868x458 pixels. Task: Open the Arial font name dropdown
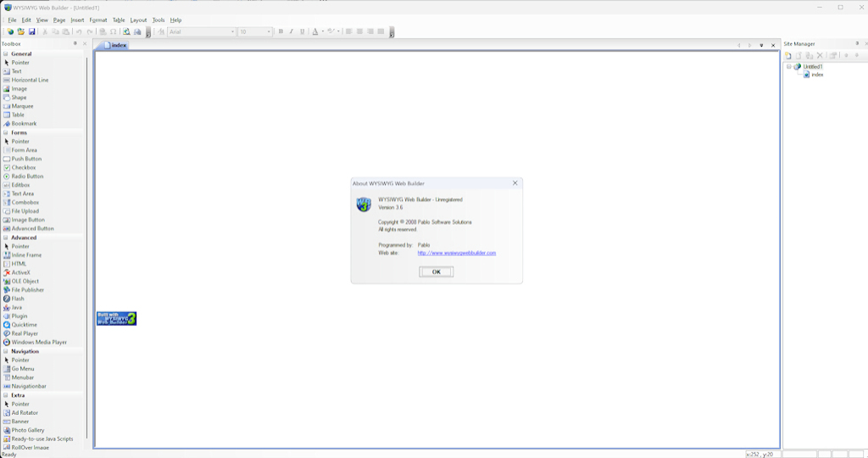pyautogui.click(x=232, y=32)
